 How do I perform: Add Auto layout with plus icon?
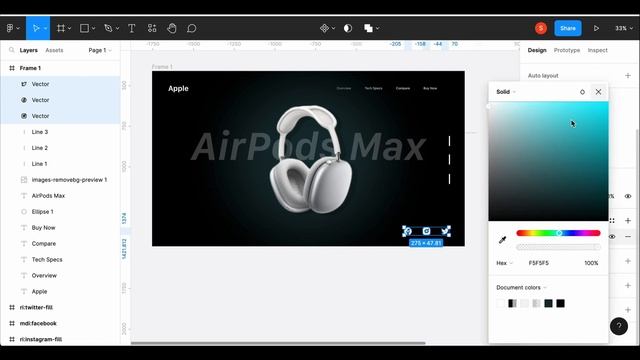(628, 76)
